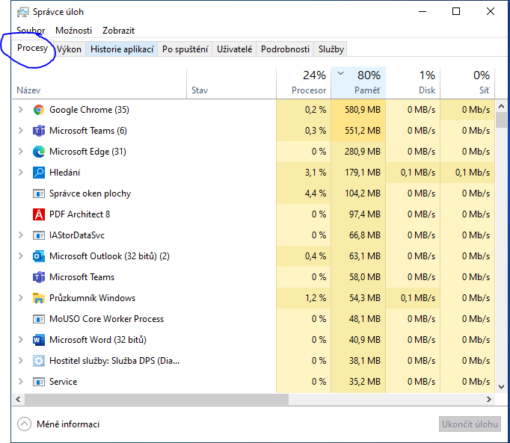Select the Správce oken plochy name
This screenshot has height=443, width=510.
tap(90, 194)
